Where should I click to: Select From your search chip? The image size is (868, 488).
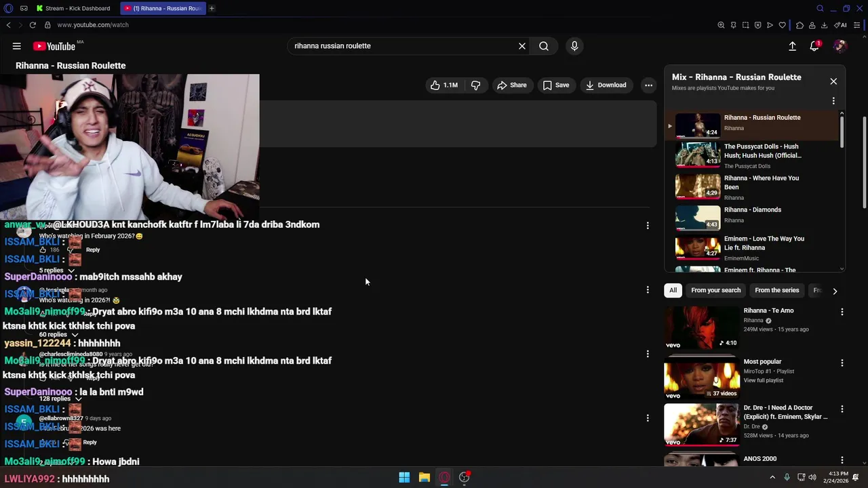coord(715,290)
